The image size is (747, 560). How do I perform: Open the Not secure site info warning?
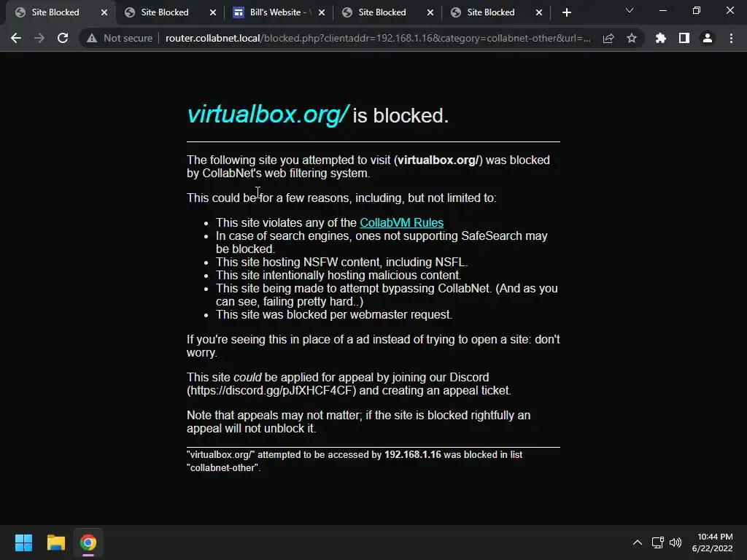click(120, 38)
